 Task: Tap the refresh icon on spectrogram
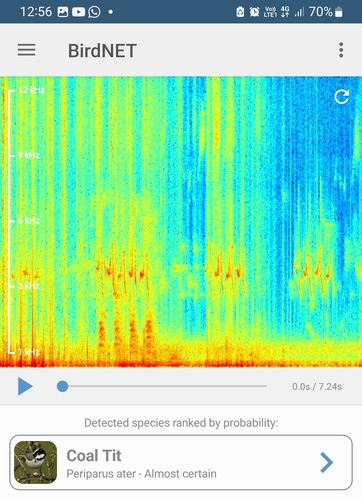(x=342, y=97)
